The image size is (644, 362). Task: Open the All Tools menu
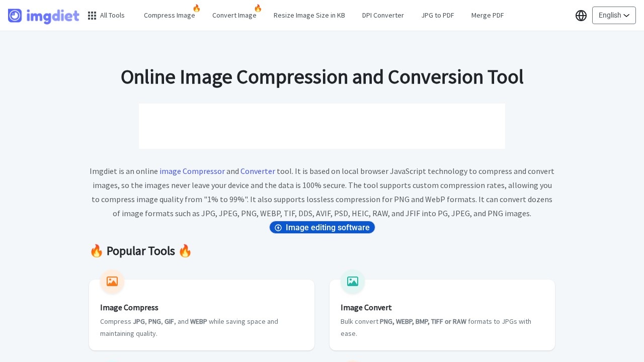click(x=112, y=16)
